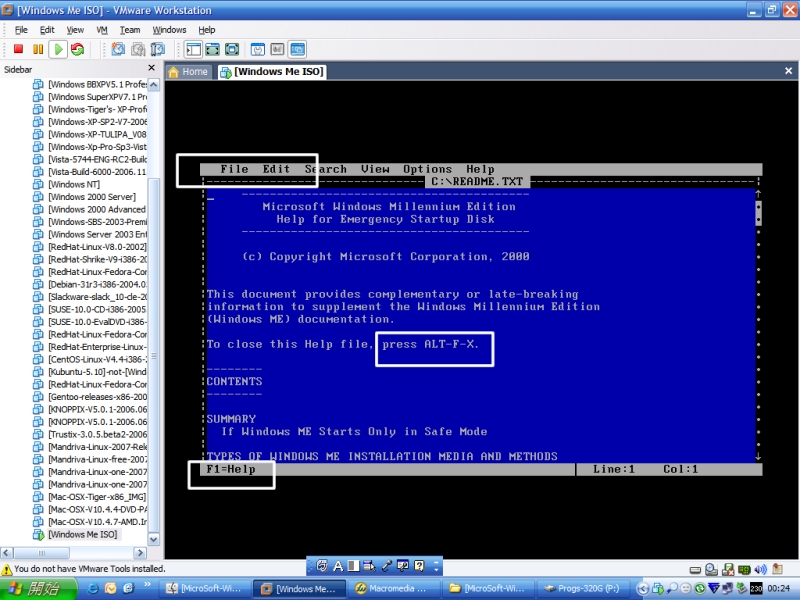The image size is (800, 600).
Task: Click sidebar scroll up arrow
Action: 154,84
